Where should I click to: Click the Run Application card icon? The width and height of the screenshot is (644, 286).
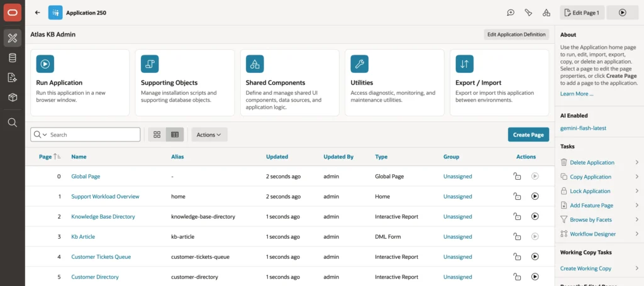45,64
